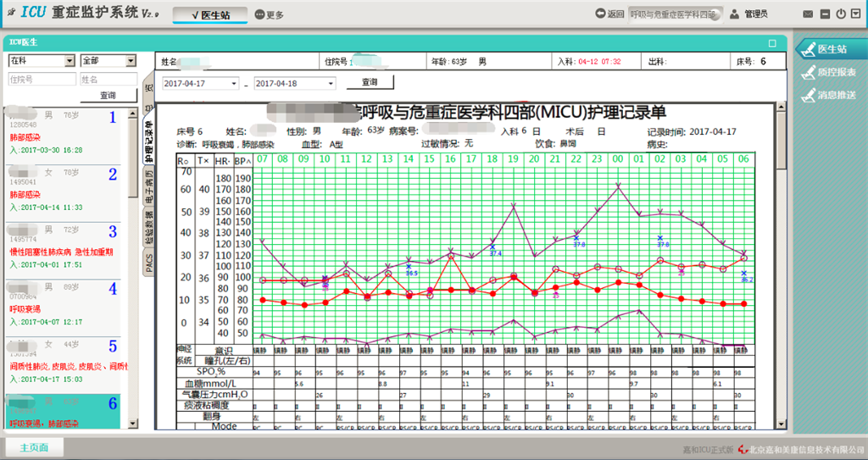Viewport: 868px width, 460px height.
Task: Click the 主页面 button at bottom
Action: tap(34, 447)
